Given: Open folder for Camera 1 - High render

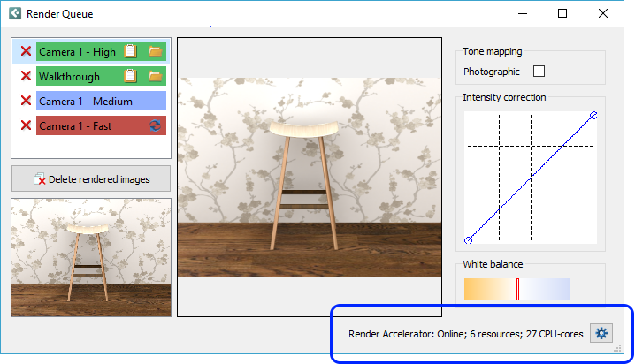Looking at the screenshot, I should click(x=156, y=51).
